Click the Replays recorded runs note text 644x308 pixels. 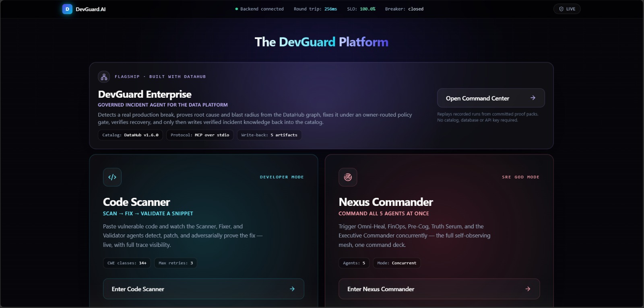click(x=488, y=117)
